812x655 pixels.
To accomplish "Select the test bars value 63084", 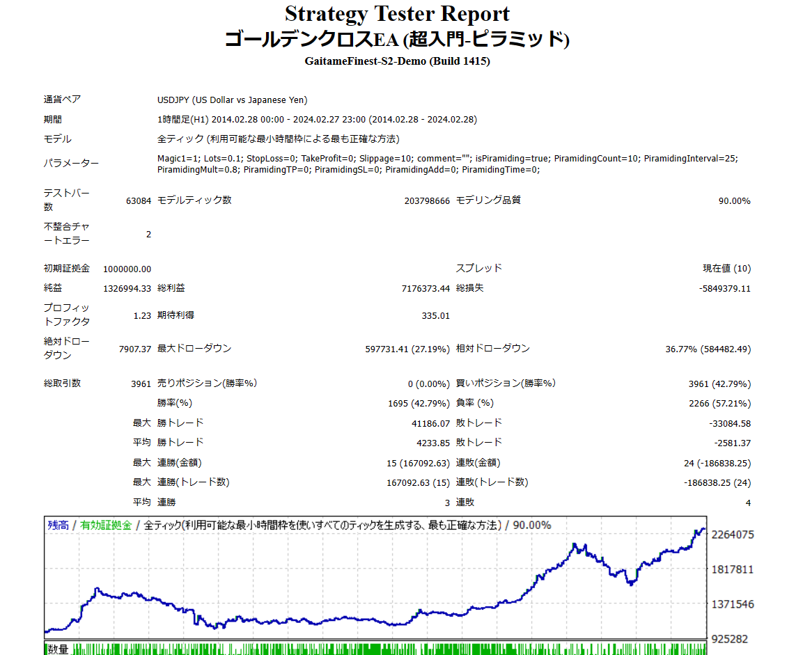I will click(139, 201).
